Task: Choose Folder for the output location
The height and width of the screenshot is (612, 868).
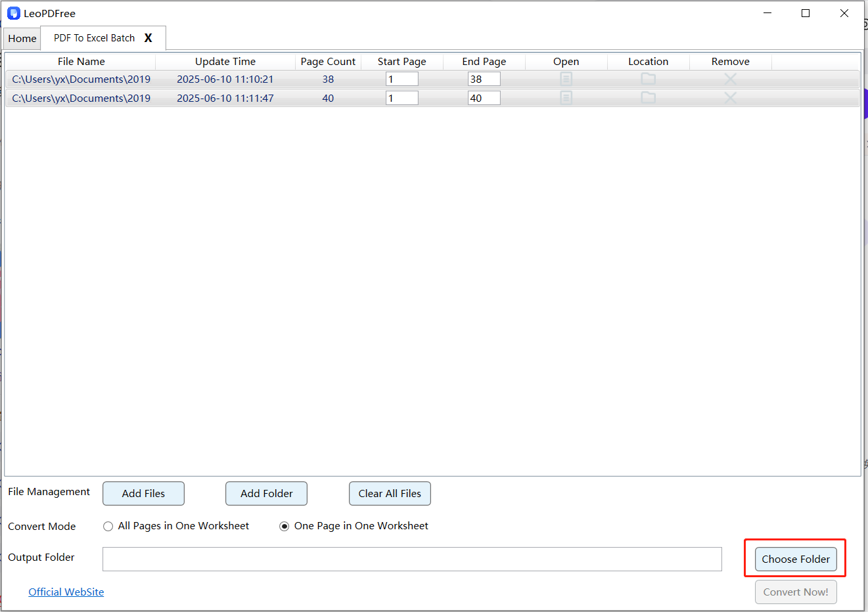Action: coord(796,559)
